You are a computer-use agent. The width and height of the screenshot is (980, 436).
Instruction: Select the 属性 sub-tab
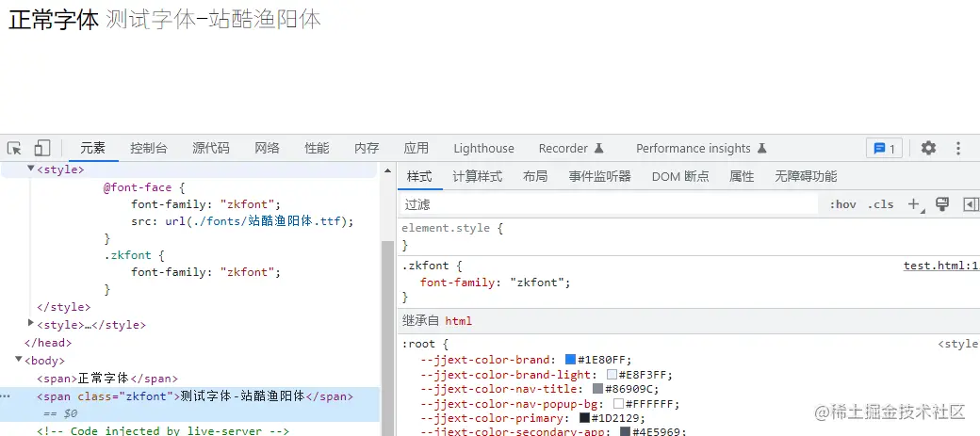(742, 176)
